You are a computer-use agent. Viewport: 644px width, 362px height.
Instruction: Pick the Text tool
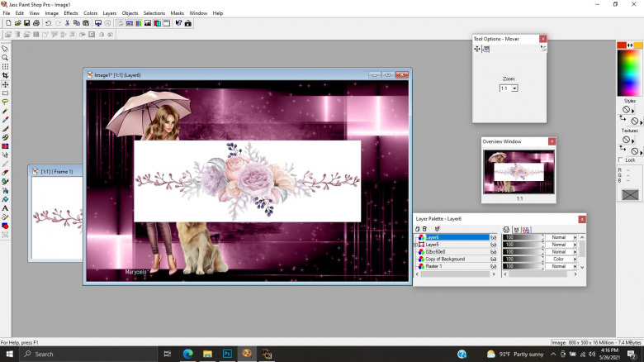tap(5, 208)
